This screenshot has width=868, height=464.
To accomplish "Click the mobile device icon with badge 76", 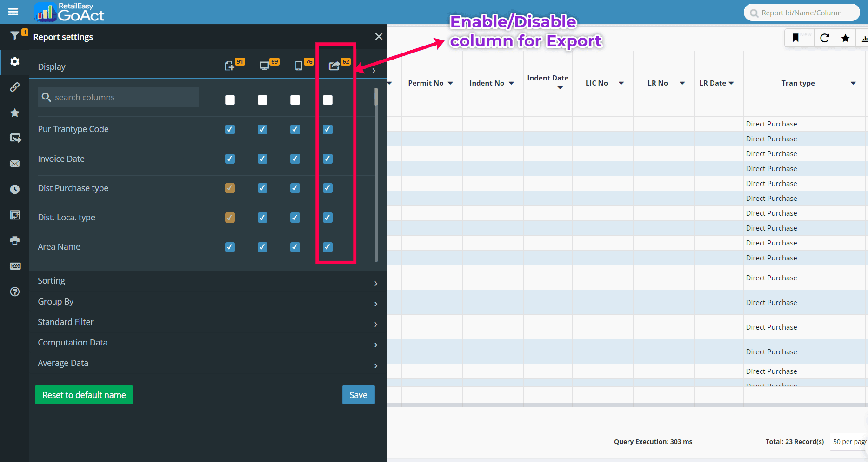I will pyautogui.click(x=299, y=66).
